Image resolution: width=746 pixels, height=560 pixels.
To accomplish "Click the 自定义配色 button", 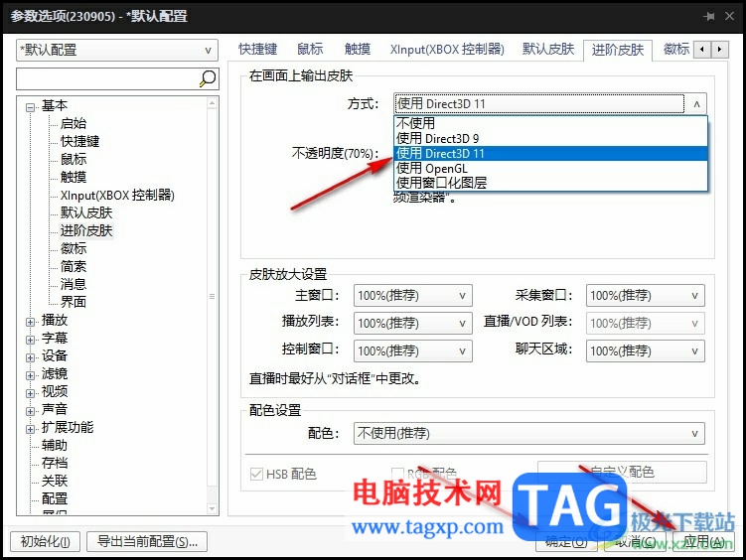I will point(622,472).
